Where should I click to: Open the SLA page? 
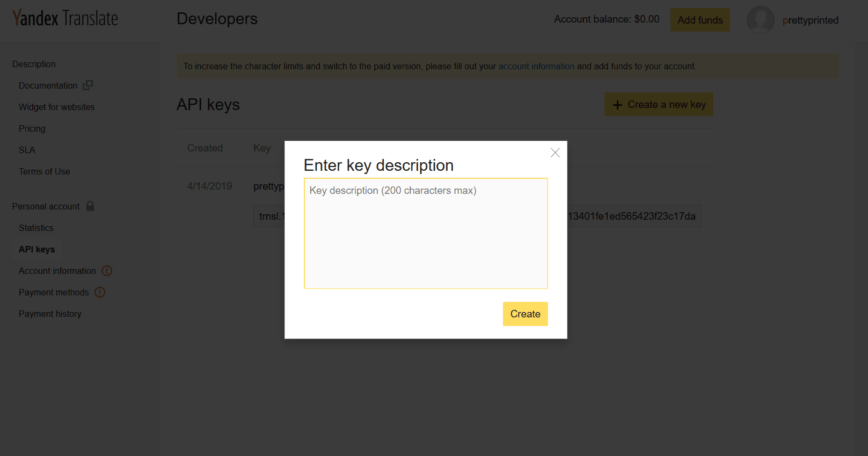pyautogui.click(x=27, y=150)
